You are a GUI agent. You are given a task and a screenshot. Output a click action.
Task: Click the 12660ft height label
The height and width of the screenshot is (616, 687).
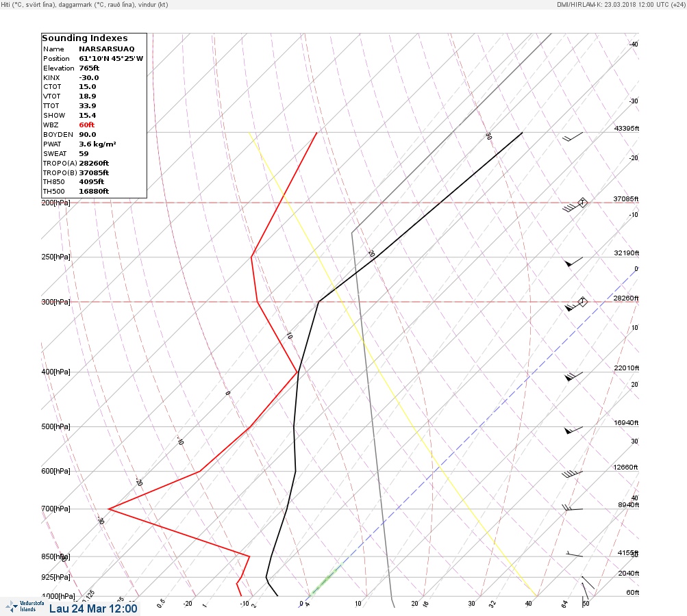[x=625, y=467]
